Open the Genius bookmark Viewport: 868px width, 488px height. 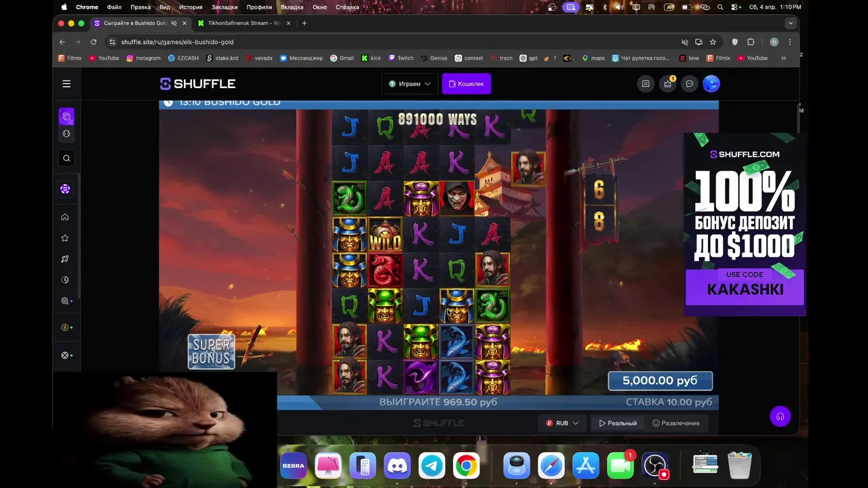click(x=434, y=58)
